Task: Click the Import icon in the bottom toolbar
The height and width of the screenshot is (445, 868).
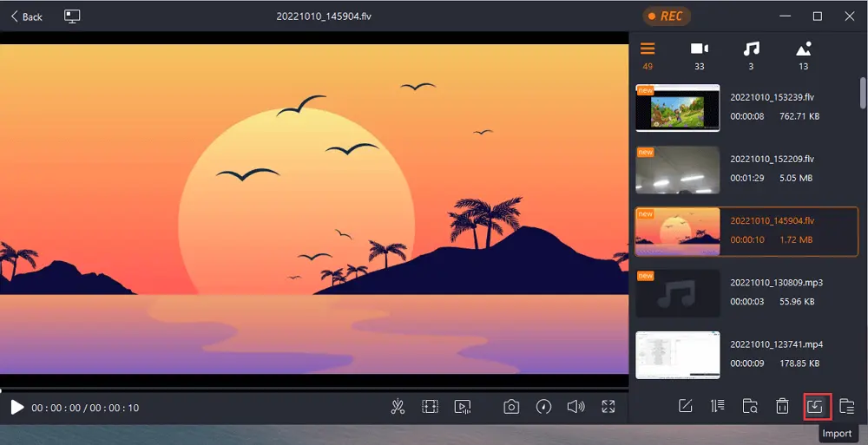Action: (x=816, y=406)
